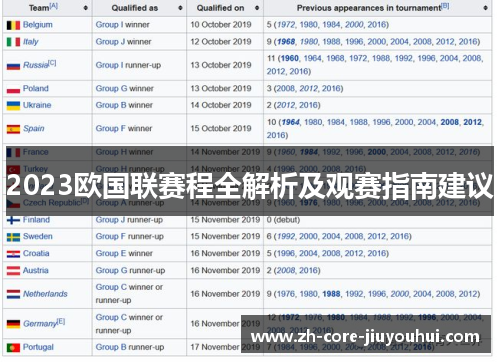Viewport: 500px width, 362px height.
Task: Follow the Group C link in Netherlands row
Action: 111,287
